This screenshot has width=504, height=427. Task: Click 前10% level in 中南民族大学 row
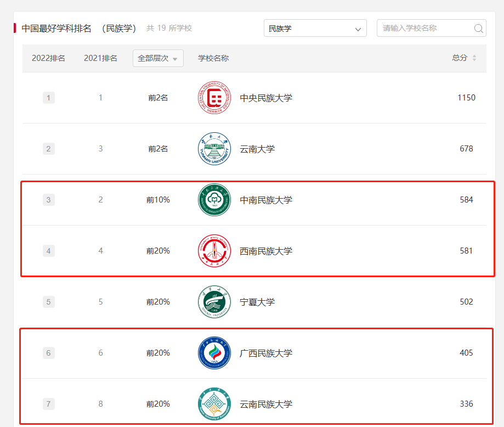pos(158,200)
